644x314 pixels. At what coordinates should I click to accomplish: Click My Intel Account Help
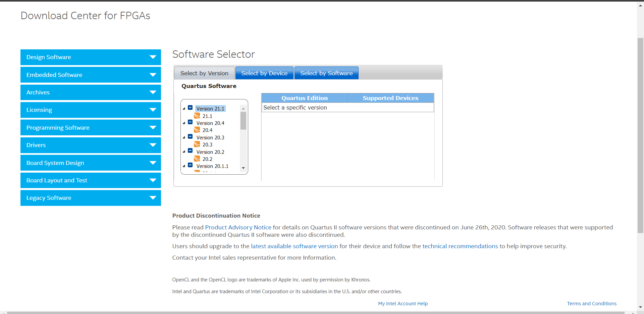403,303
